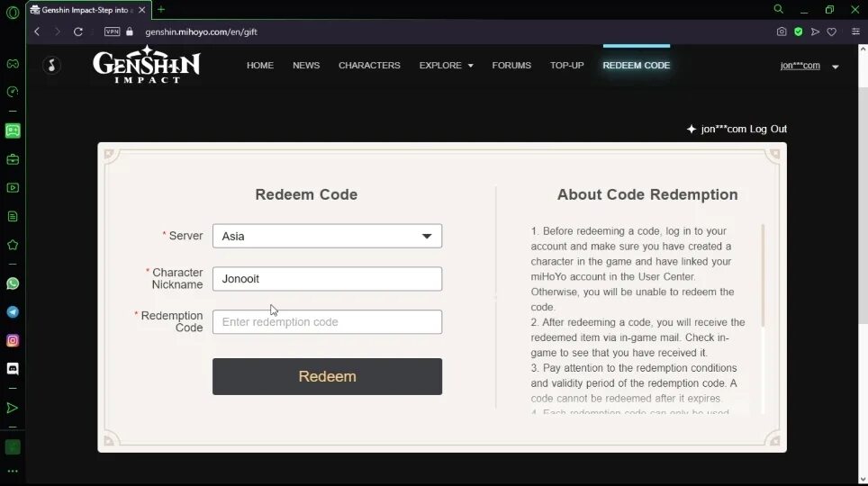Bookmark page with heart icon
The height and width of the screenshot is (486, 868).
831,31
